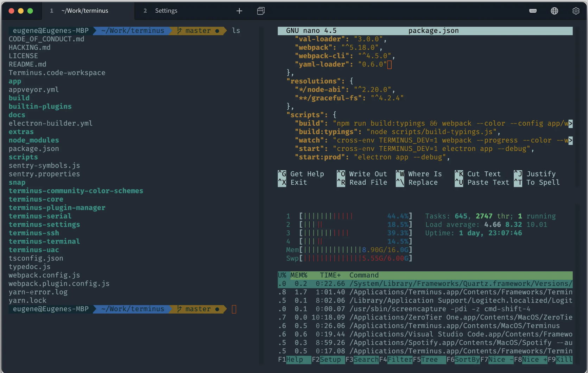Screen dimensions: 588x373
Task: Click F3 Search in htop footer
Action: 366,360
